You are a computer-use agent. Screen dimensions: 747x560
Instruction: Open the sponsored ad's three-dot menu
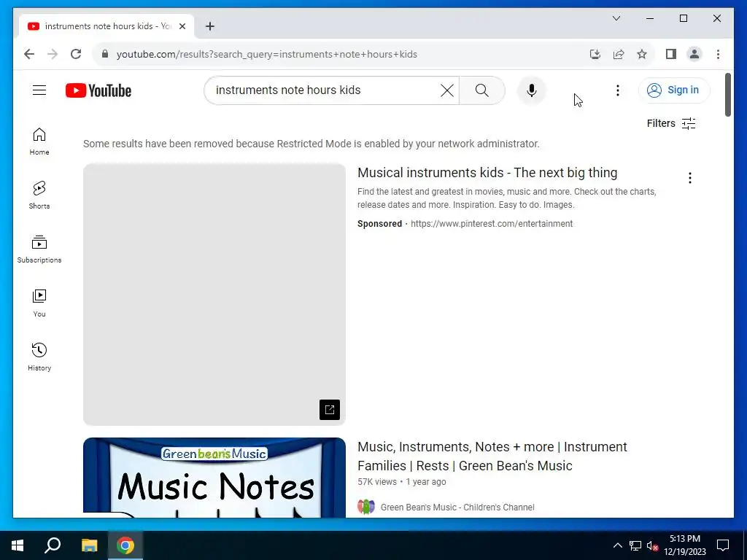click(x=690, y=178)
